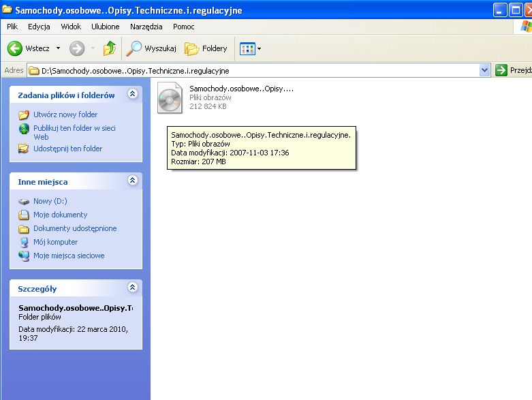Open the Views dropdown arrow
This screenshot has width=532, height=400.
coord(259,48)
